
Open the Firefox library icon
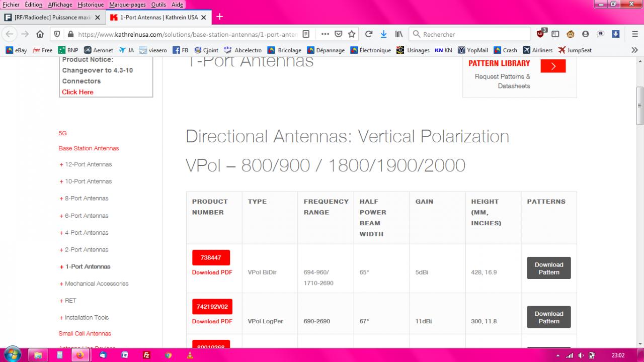[x=399, y=34]
